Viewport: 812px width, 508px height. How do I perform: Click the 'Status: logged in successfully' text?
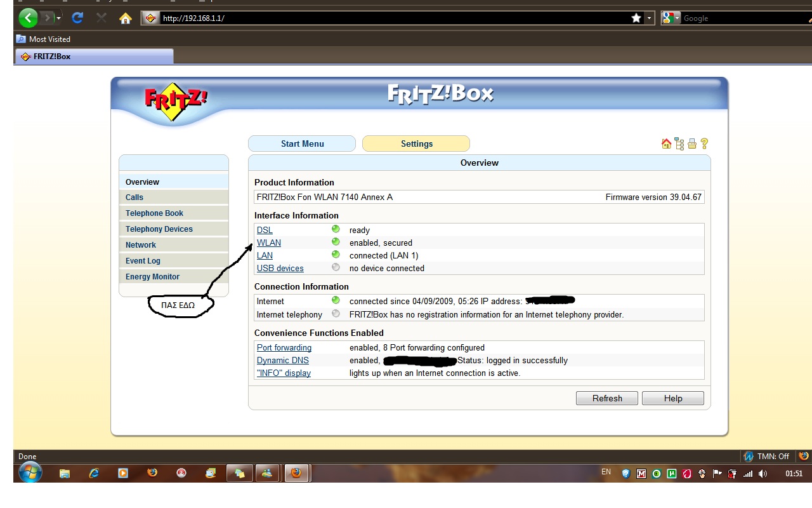tap(513, 360)
